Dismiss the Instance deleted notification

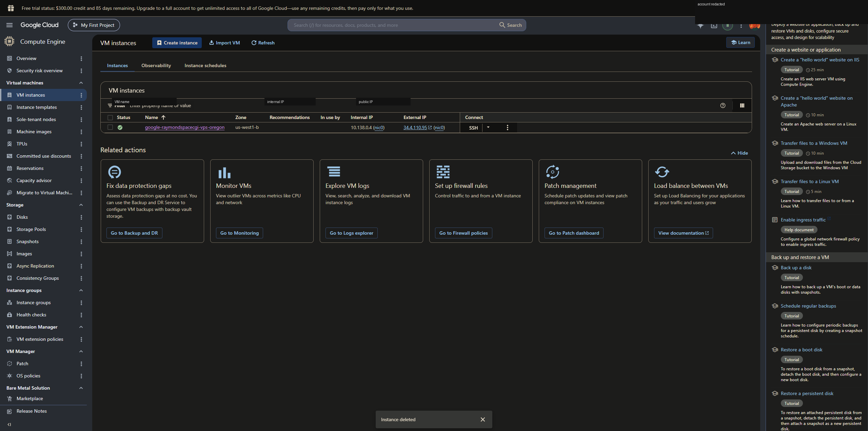[x=482, y=419]
